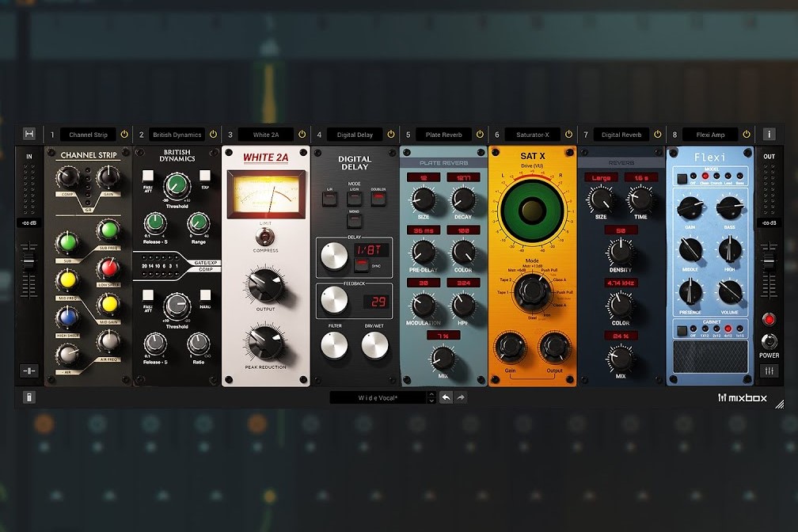Screen dimensions: 798x532
Task: Click the Plate Reverb pre-delay value '36 ms'
Action: pos(423,230)
